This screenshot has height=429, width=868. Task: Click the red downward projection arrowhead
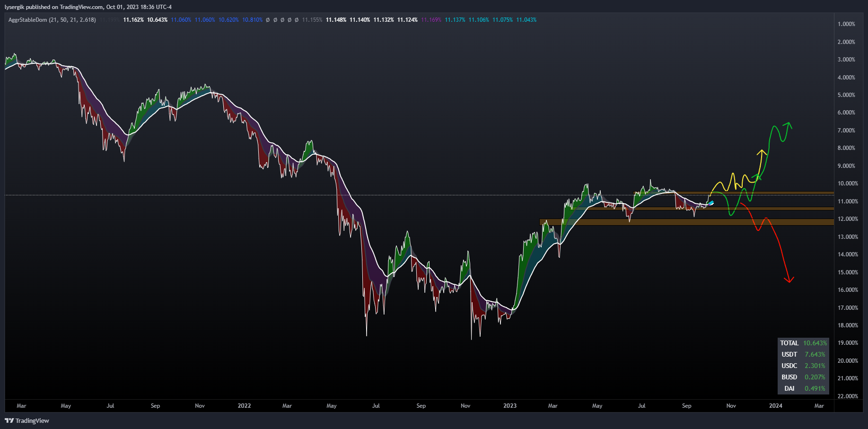point(789,280)
